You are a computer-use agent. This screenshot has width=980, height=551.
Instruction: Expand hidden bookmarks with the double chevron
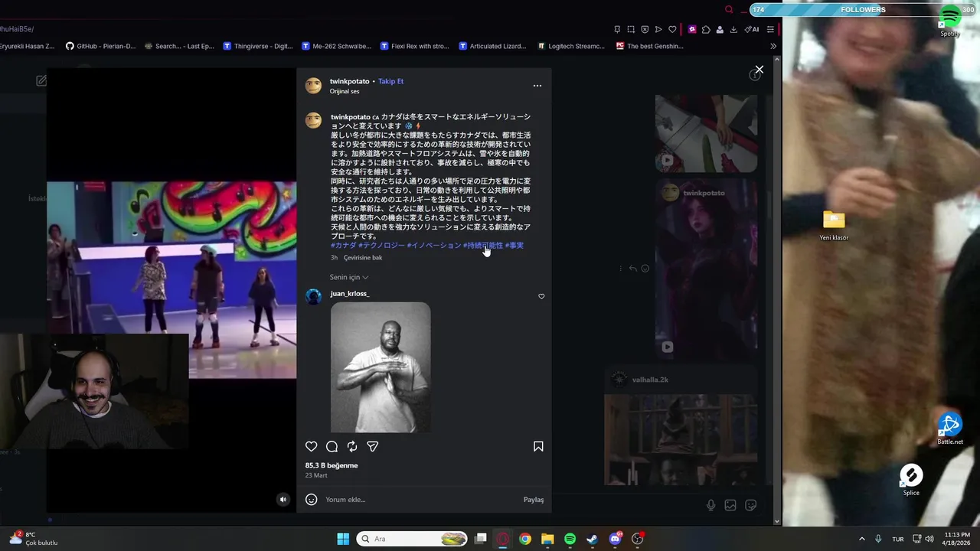(773, 46)
